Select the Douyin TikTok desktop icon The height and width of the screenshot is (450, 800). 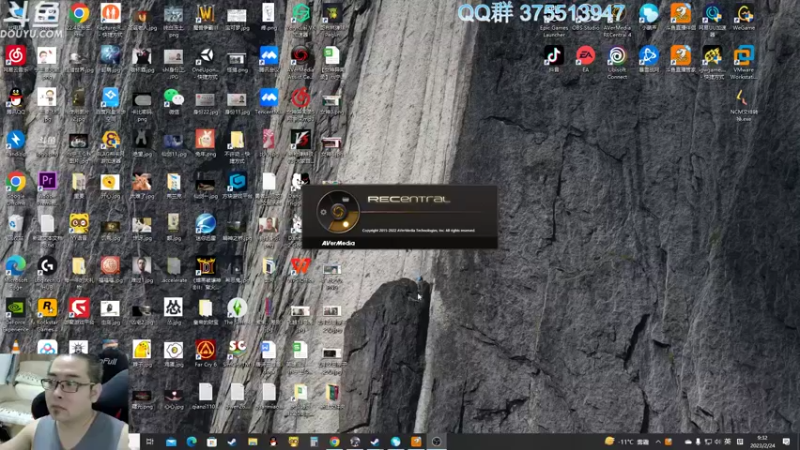(x=554, y=58)
